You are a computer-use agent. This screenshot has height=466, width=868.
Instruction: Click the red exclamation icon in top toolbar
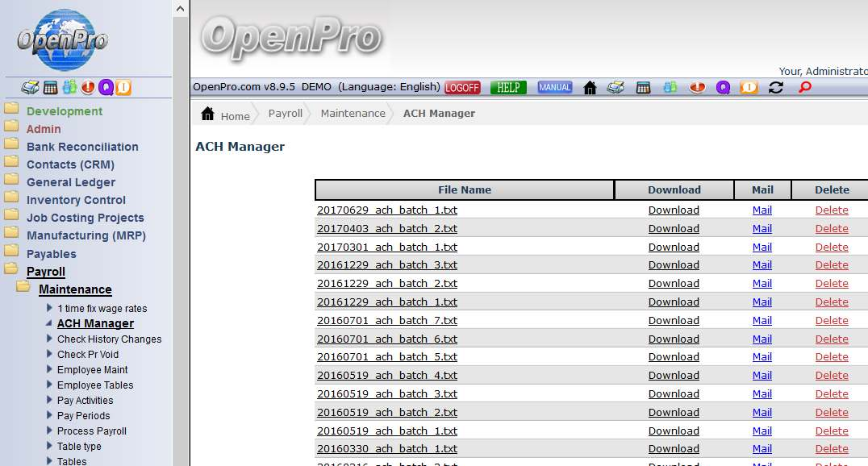coord(697,88)
